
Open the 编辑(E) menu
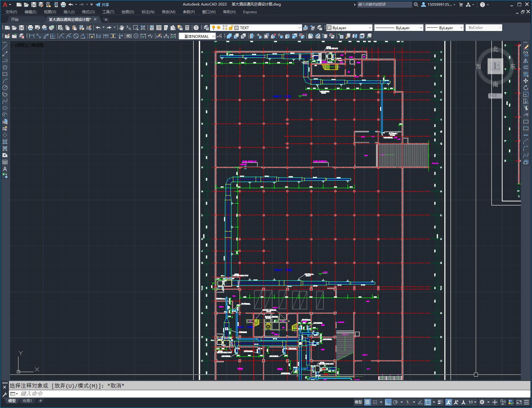click(30, 12)
